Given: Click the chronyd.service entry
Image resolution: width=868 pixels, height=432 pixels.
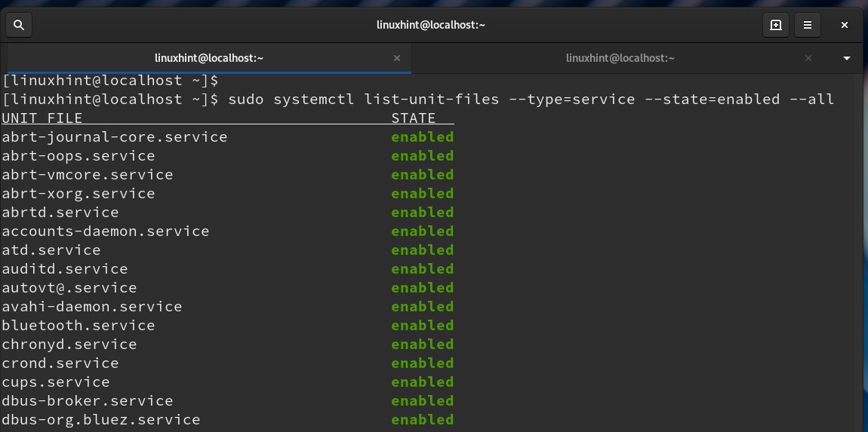Looking at the screenshot, I should click(x=69, y=345).
